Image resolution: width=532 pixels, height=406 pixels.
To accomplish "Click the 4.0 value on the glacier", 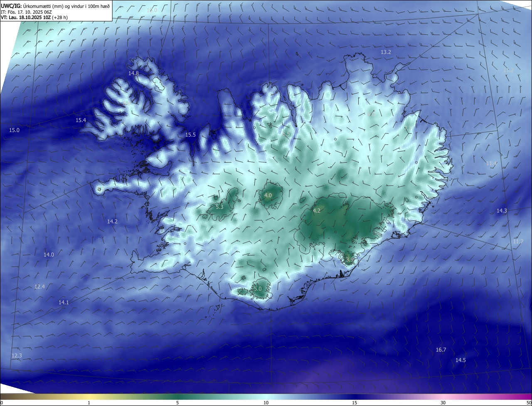I will (268, 196).
